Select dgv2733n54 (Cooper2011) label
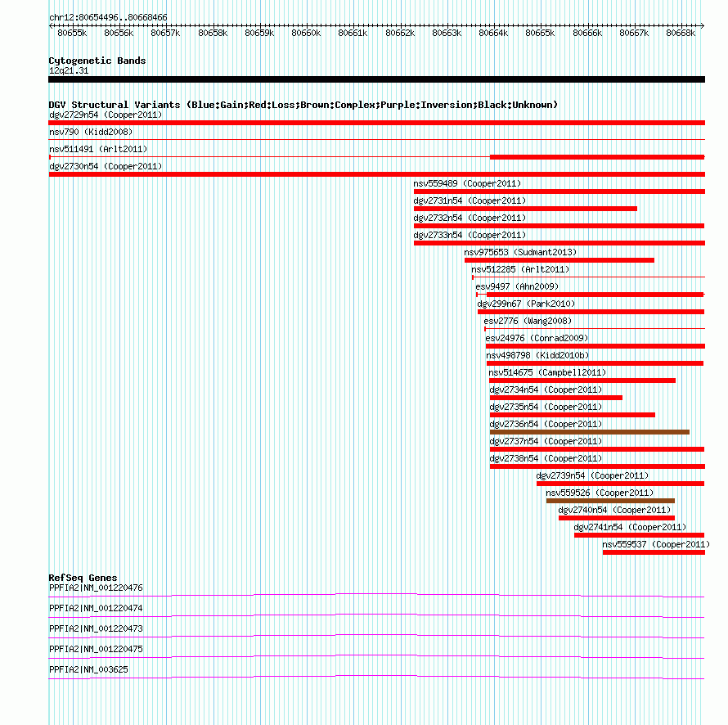The image size is (728, 725). tap(470, 235)
